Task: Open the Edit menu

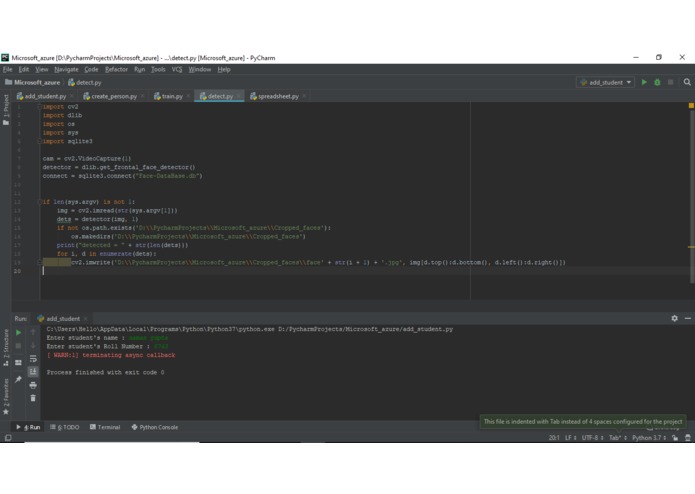Action: click(x=23, y=70)
